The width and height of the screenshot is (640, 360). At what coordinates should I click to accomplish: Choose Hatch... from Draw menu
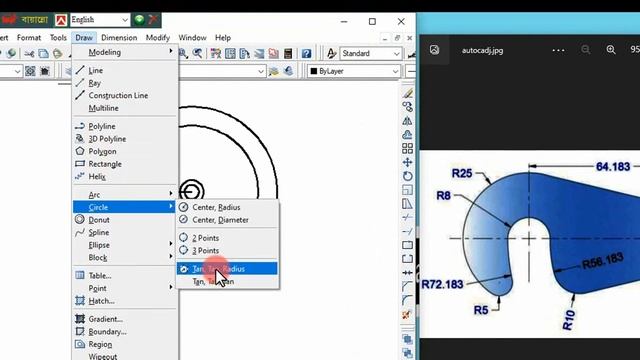[x=125, y=301]
